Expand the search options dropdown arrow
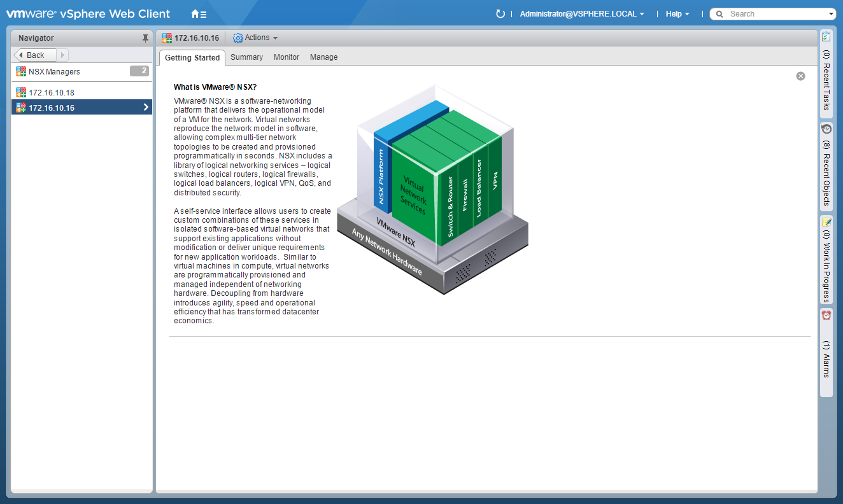843x504 pixels. click(831, 14)
